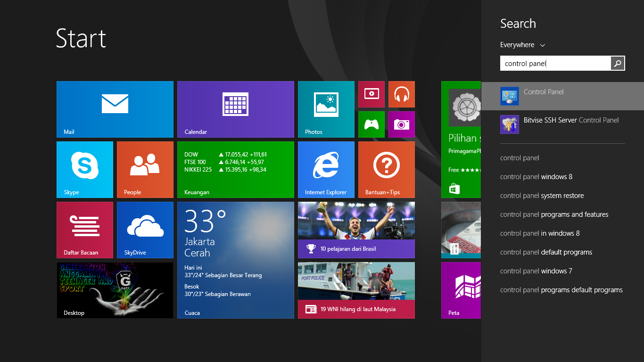Click the Control Panel result icon
Image resolution: width=644 pixels, height=362 pixels.
[x=510, y=96]
